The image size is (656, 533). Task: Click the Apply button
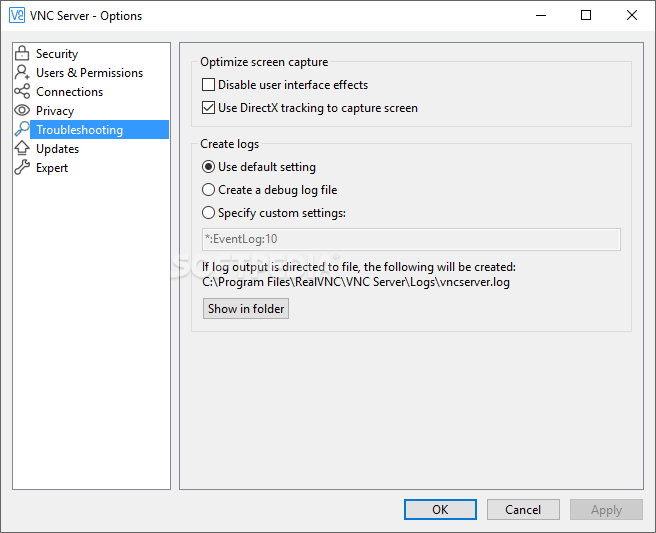coord(606,510)
